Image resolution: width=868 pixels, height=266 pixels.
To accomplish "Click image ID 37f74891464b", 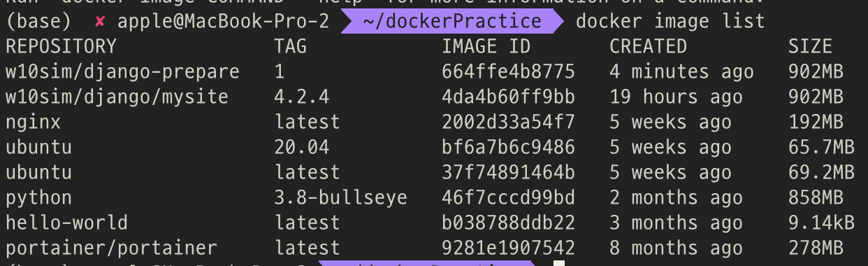I will click(x=509, y=173).
